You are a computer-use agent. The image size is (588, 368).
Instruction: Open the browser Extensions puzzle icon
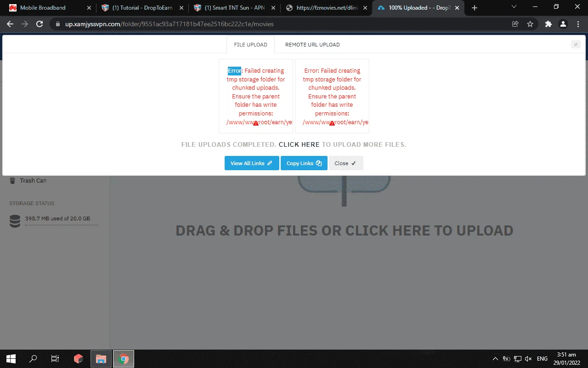click(x=548, y=24)
